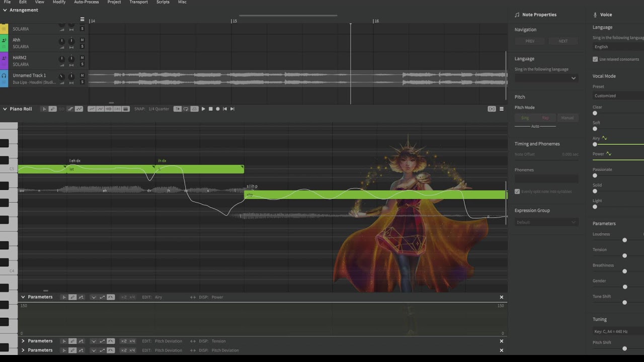Toggle the video clapperboard icon in Piano Roll toolbar

tap(125, 109)
